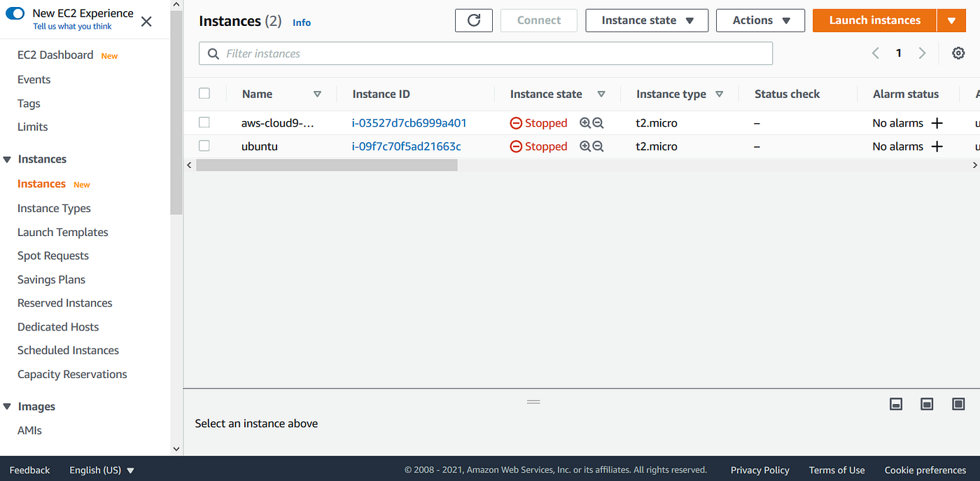Image resolution: width=980 pixels, height=481 pixels.
Task: Check the checkbox for the ubuntu instance
Action: [x=204, y=146]
